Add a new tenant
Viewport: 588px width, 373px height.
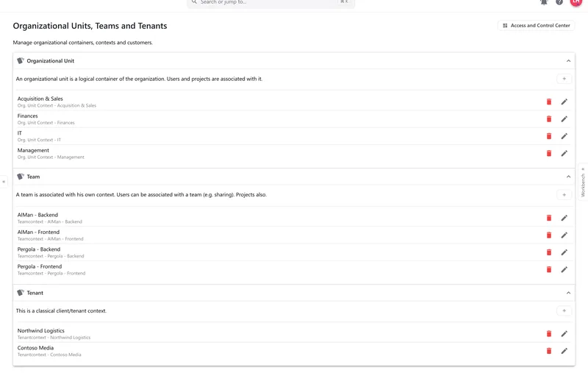coord(564,310)
